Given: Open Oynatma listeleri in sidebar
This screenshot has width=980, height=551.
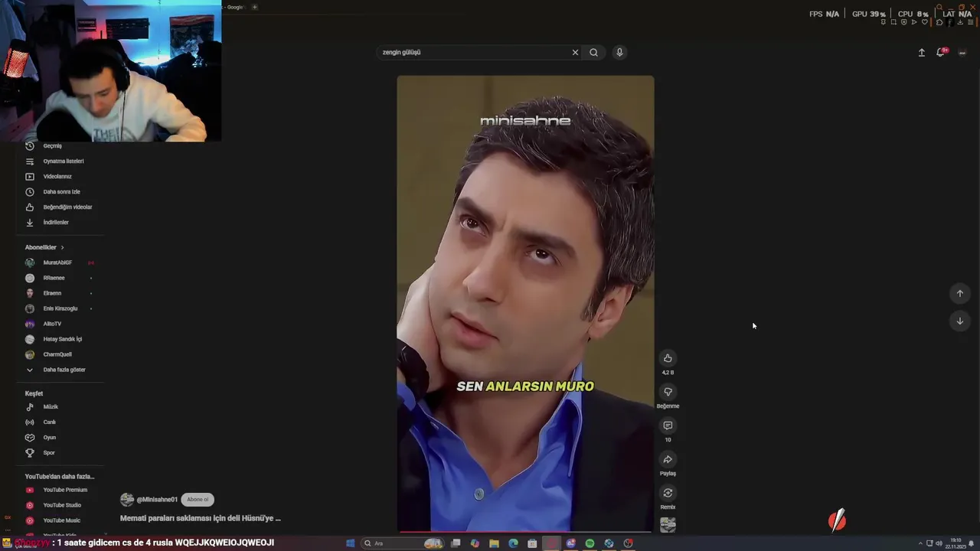Looking at the screenshot, I should coord(60,161).
